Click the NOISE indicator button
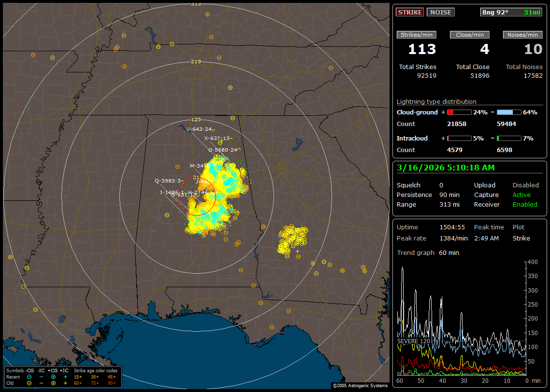This screenshot has width=550, height=392. tap(440, 13)
